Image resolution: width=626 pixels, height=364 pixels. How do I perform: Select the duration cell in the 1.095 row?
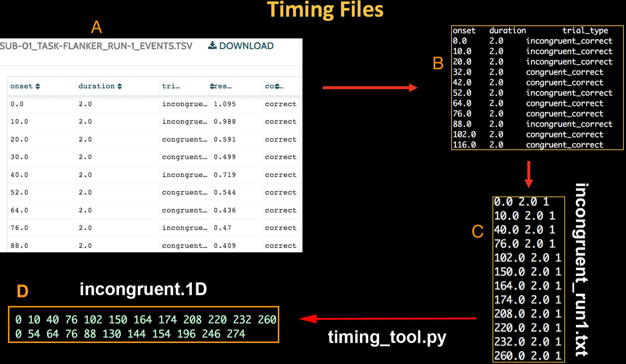point(85,104)
